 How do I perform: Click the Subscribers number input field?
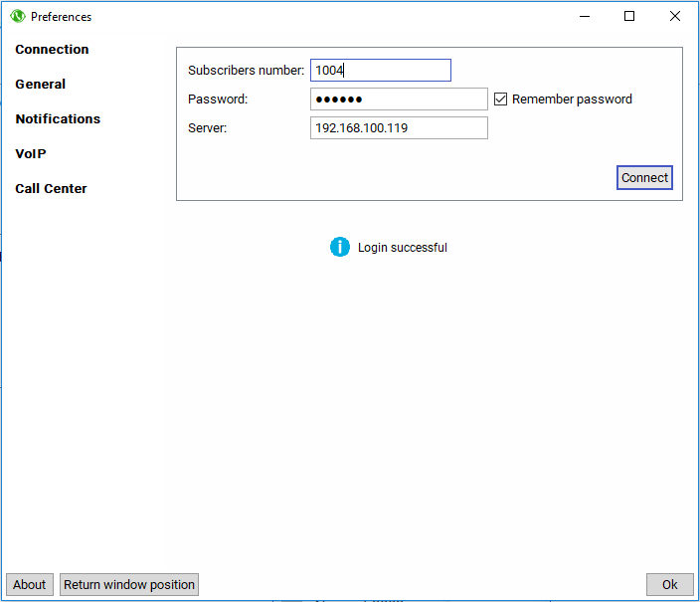click(380, 71)
